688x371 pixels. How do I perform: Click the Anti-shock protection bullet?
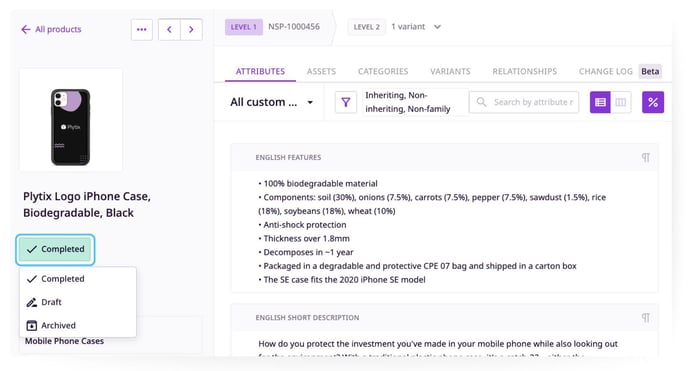point(302,225)
